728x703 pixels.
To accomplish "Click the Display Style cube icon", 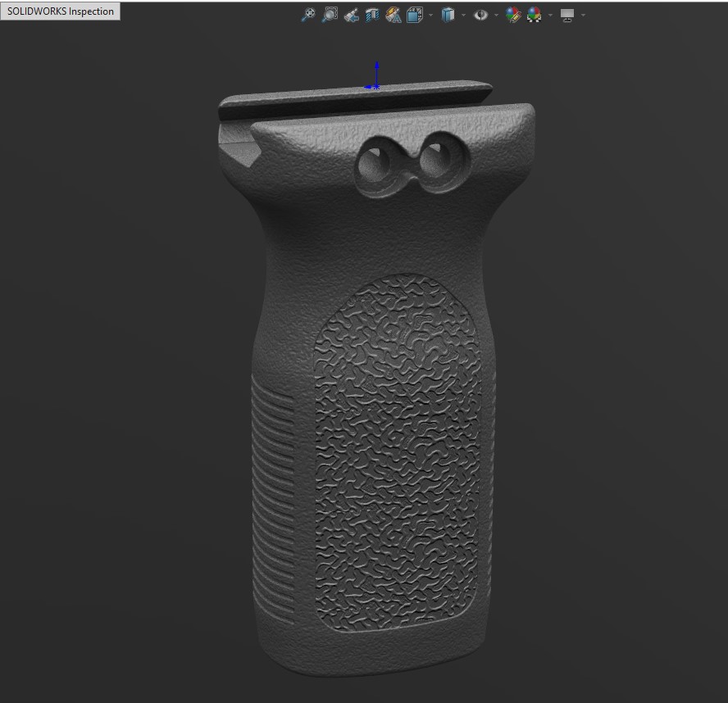I will coord(448,15).
